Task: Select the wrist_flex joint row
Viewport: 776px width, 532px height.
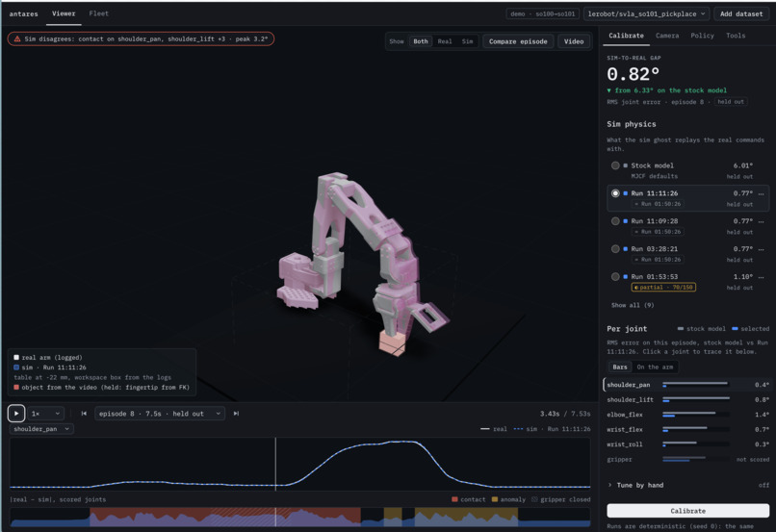Action: click(x=686, y=429)
